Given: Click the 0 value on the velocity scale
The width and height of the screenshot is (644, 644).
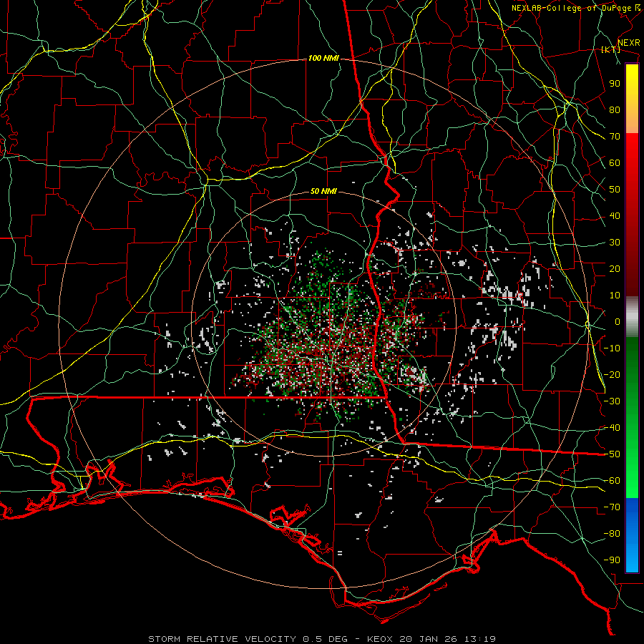Looking at the screenshot, I should point(618,322).
